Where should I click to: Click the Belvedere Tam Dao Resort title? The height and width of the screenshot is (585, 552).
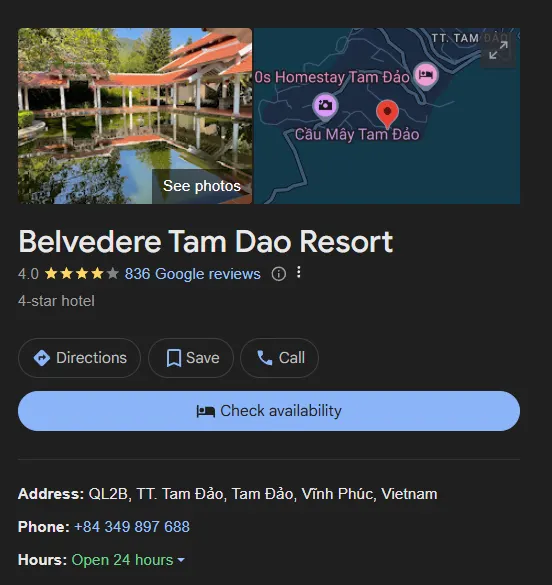tap(206, 242)
